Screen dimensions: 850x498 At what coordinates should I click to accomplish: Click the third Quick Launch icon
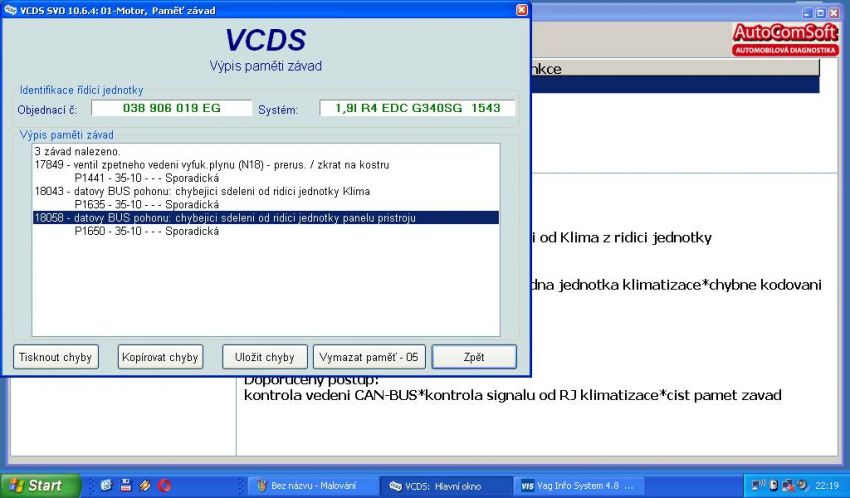click(145, 486)
